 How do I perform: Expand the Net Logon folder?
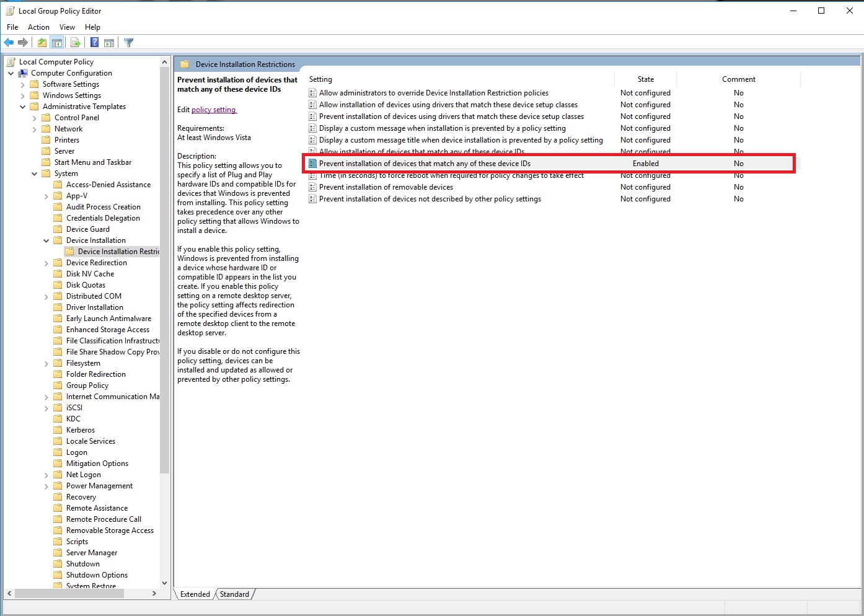[46, 475]
